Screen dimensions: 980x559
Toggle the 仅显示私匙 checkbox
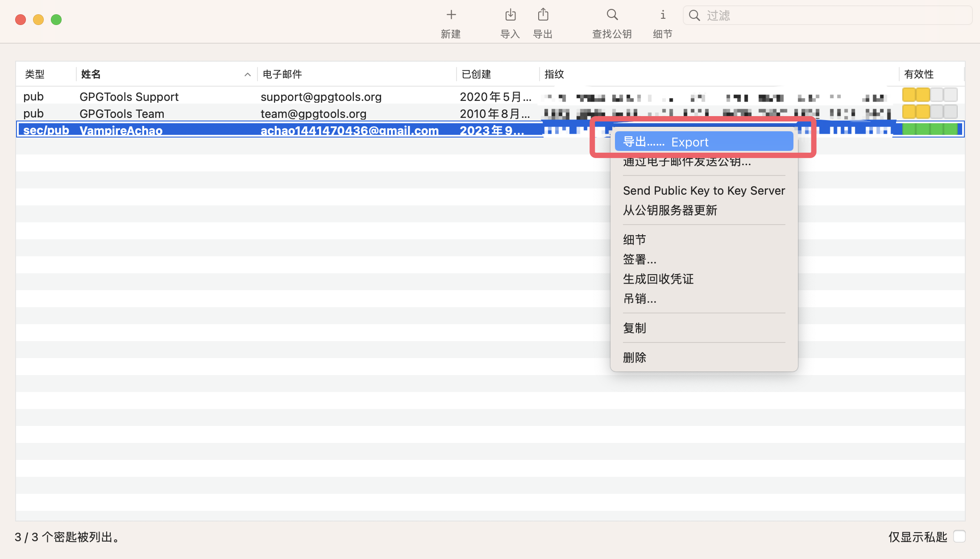(959, 536)
